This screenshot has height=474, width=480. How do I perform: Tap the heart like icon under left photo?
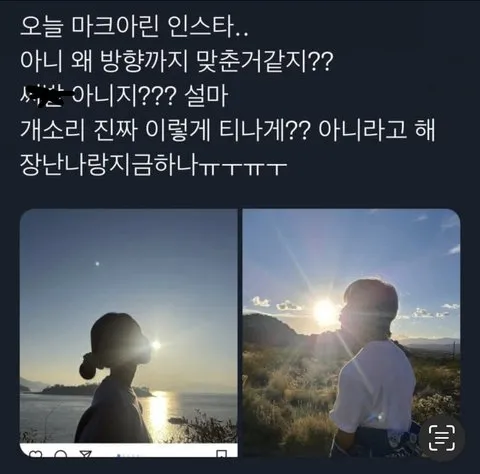pyautogui.click(x=35, y=454)
